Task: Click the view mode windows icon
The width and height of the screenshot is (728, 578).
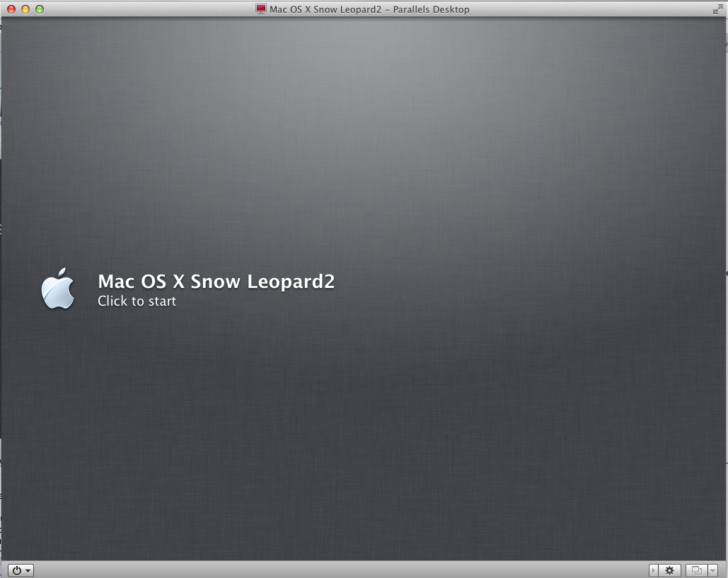Action: (696, 570)
